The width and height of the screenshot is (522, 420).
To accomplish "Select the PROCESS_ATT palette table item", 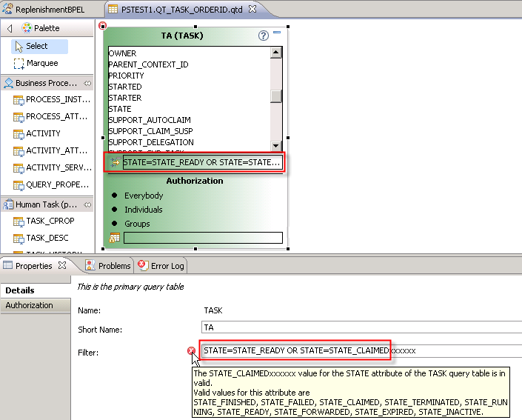I will click(x=50, y=116).
